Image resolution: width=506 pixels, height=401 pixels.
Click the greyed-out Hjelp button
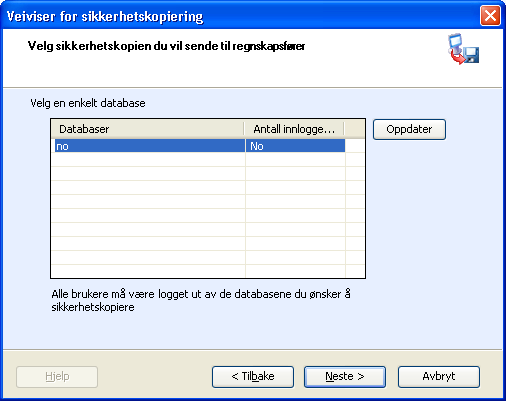tap(57, 377)
